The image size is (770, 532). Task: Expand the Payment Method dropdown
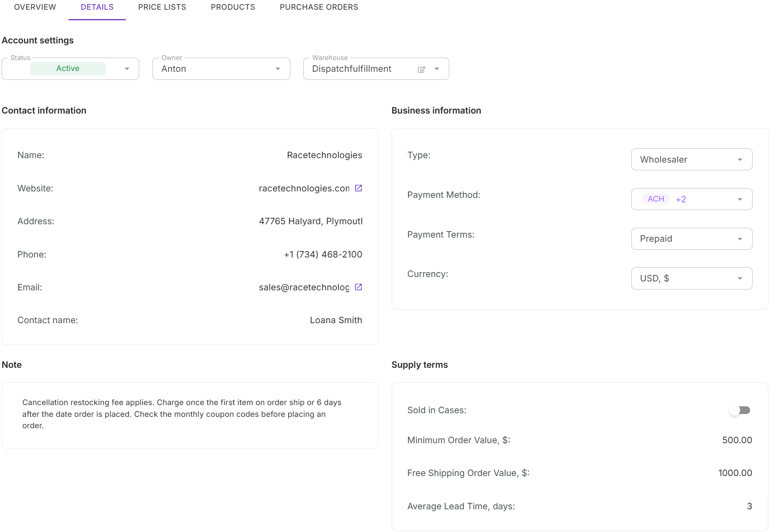point(692,199)
